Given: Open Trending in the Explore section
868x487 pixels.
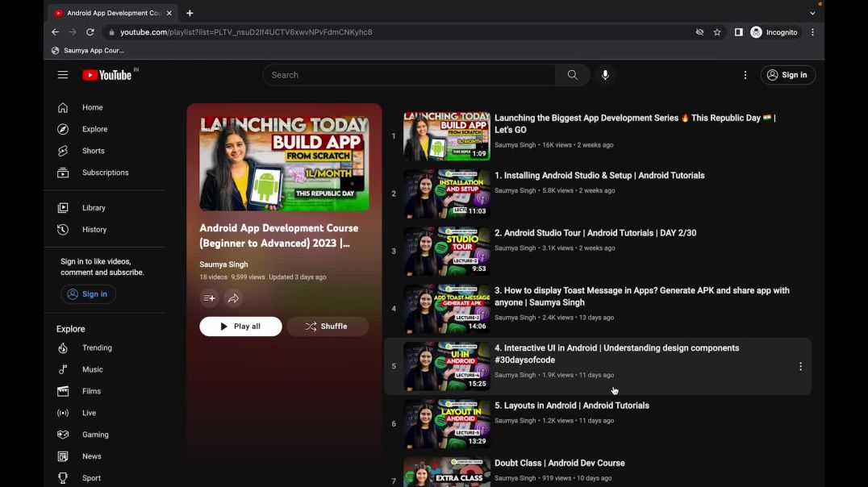Looking at the screenshot, I should (x=97, y=348).
